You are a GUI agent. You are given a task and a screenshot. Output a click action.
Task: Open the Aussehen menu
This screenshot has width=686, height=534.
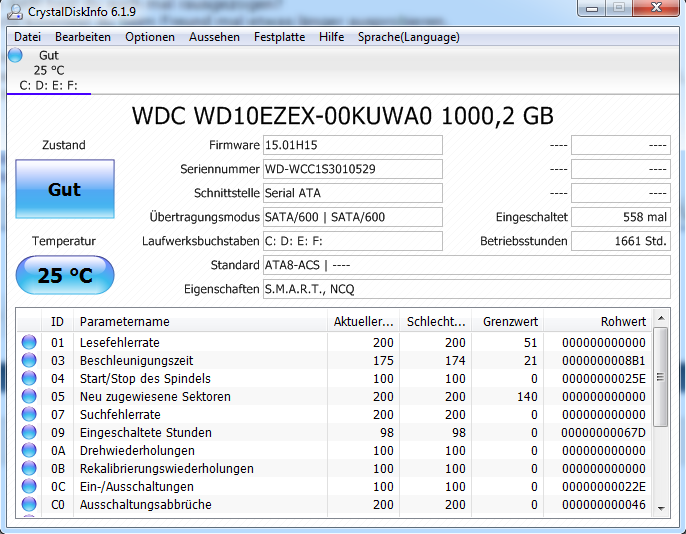(x=214, y=37)
